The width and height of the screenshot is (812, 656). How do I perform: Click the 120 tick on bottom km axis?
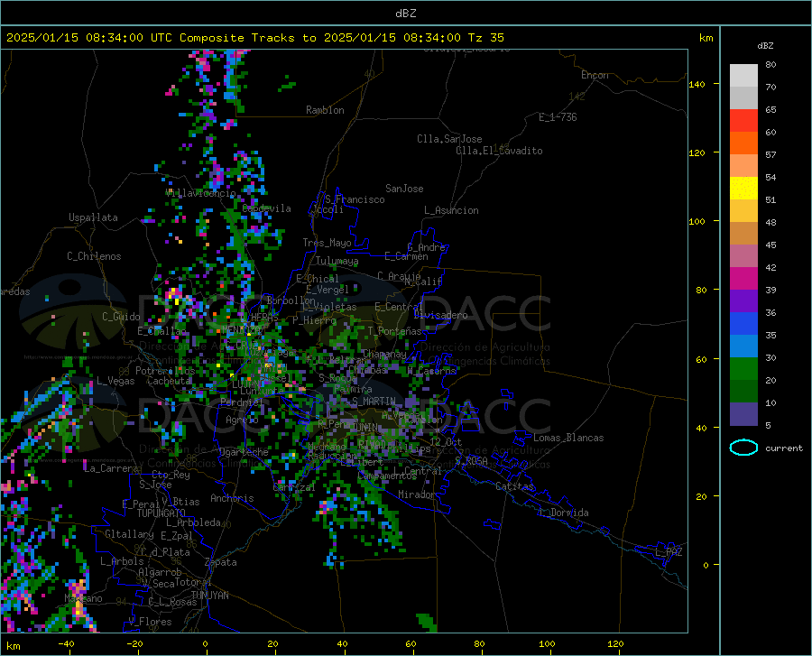[x=615, y=644]
